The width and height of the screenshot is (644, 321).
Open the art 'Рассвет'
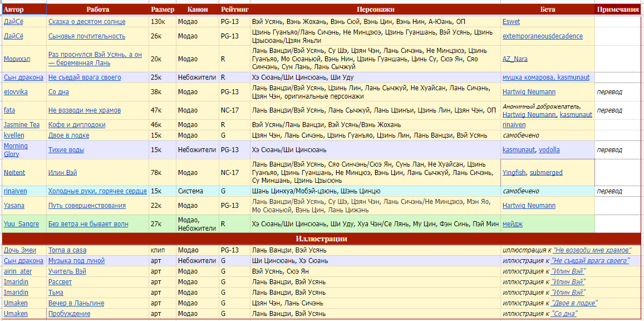60,282
